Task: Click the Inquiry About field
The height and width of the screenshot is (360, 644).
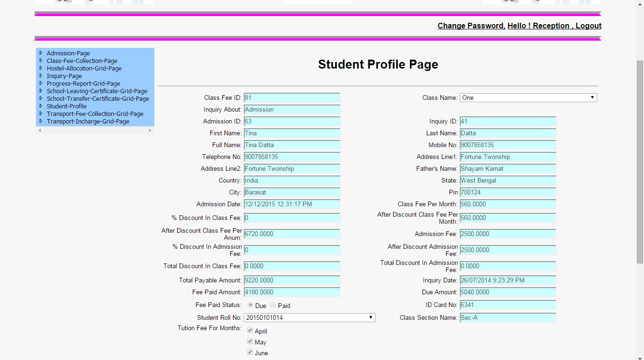Action: click(292, 110)
